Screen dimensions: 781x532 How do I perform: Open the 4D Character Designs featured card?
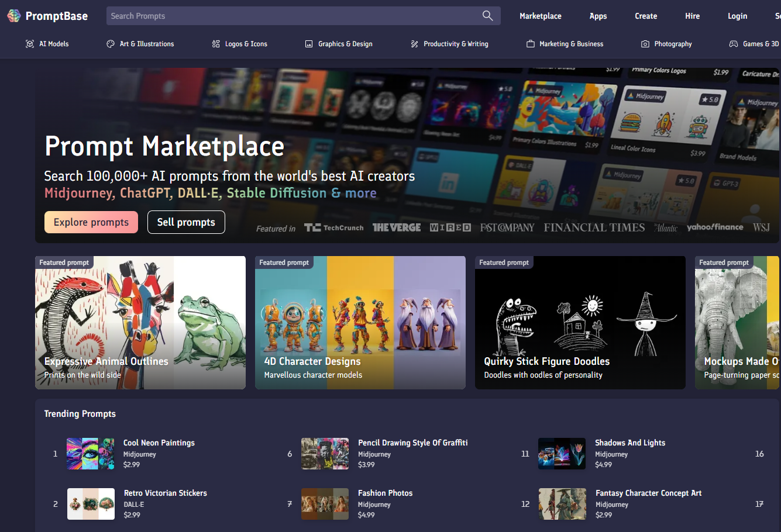(360, 323)
